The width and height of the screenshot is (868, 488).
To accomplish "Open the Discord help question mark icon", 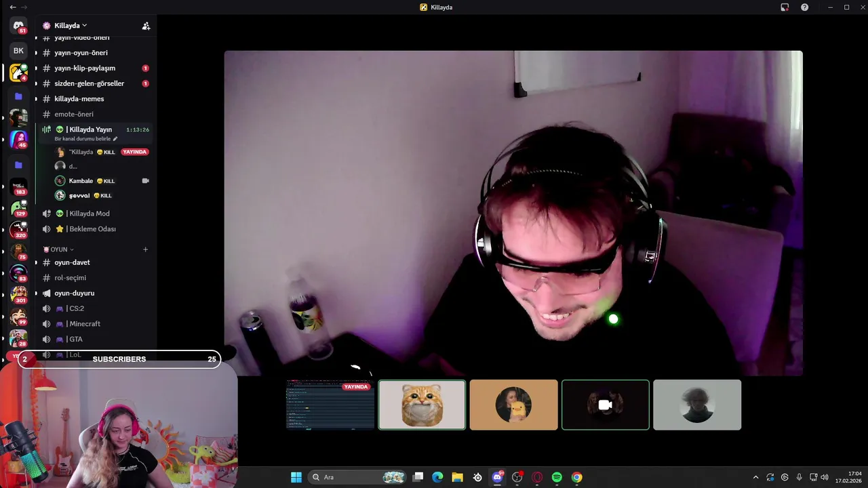I will coord(804,7).
